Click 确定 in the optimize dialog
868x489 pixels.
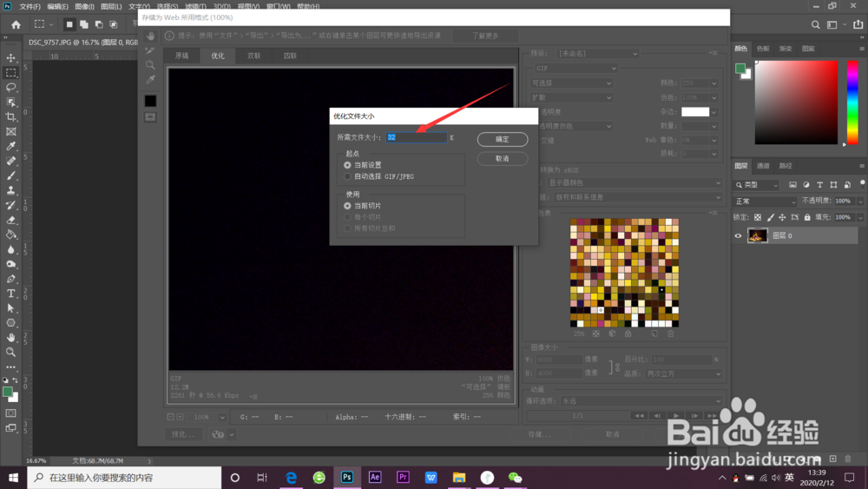pos(503,140)
